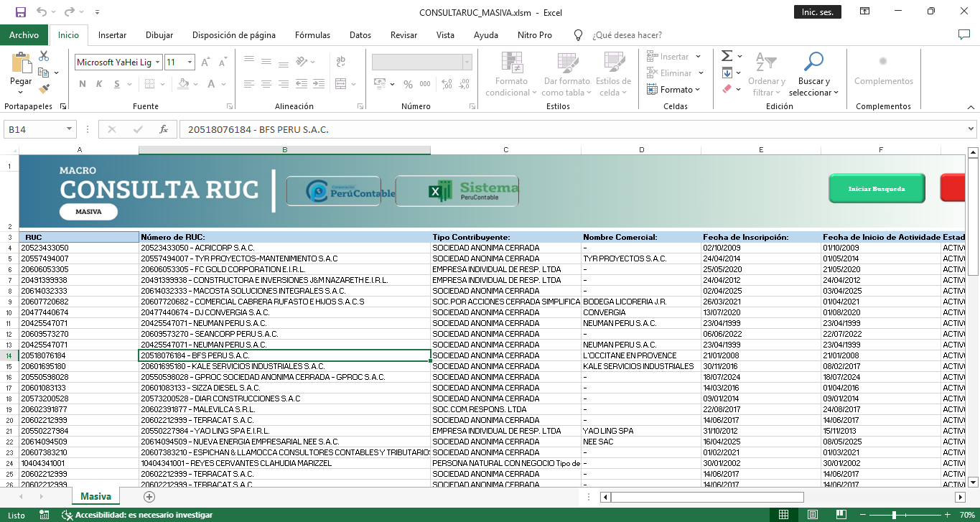Open the Archivo menu
Image resolution: width=980 pixels, height=522 pixels.
click(x=24, y=35)
